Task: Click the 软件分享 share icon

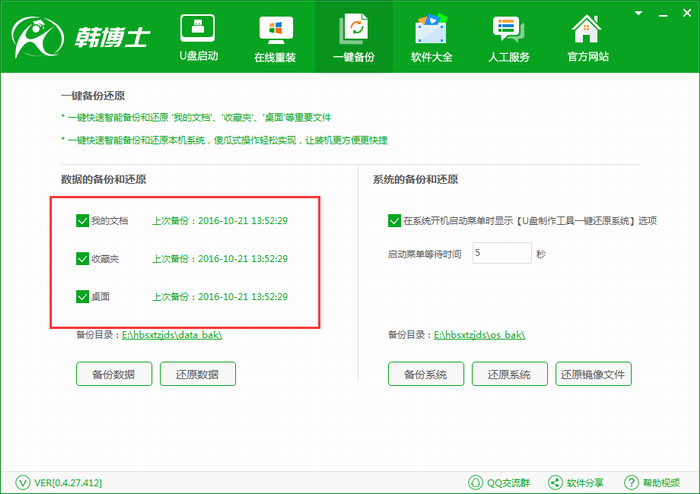Action: [x=555, y=482]
